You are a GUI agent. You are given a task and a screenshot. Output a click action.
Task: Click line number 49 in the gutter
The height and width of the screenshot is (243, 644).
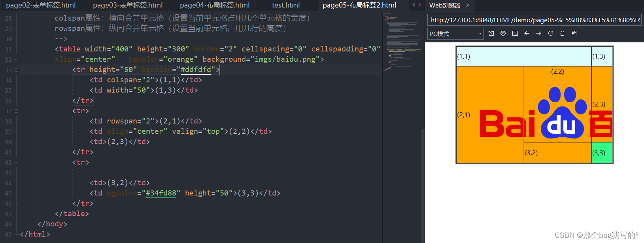point(8,234)
